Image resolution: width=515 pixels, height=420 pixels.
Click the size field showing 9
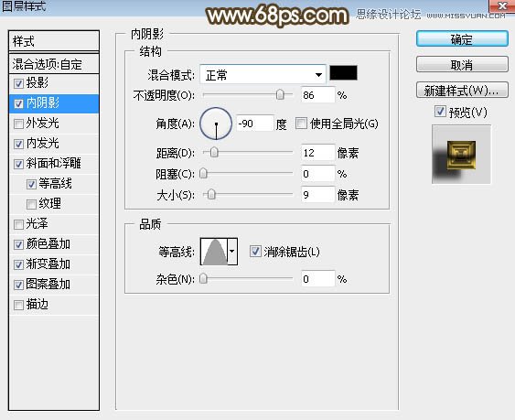click(x=317, y=195)
